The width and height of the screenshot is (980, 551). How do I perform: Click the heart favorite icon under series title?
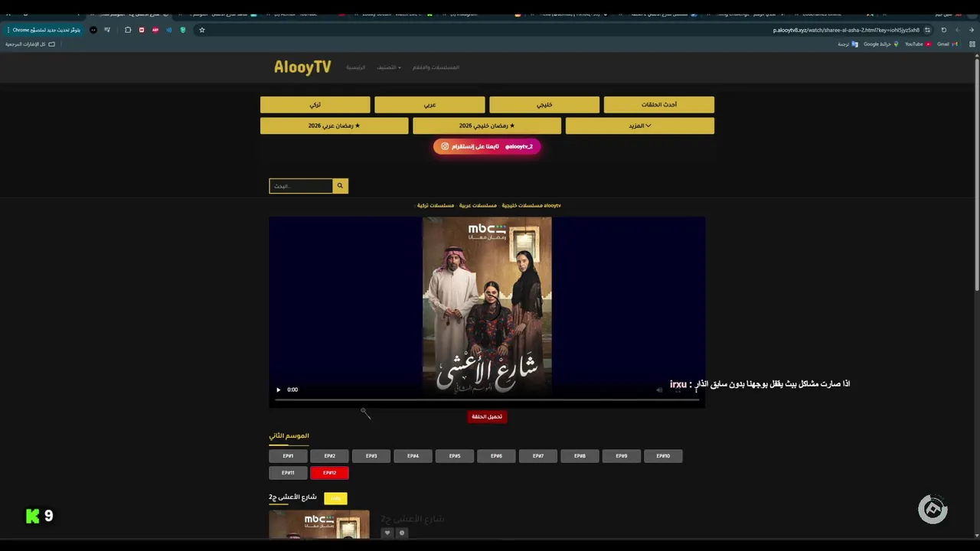[387, 533]
